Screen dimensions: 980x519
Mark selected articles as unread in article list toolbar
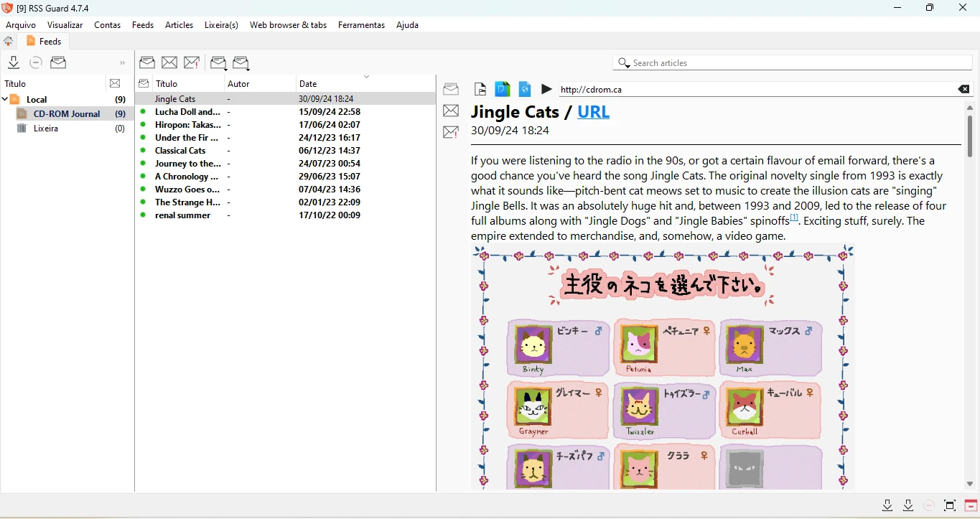pos(169,62)
